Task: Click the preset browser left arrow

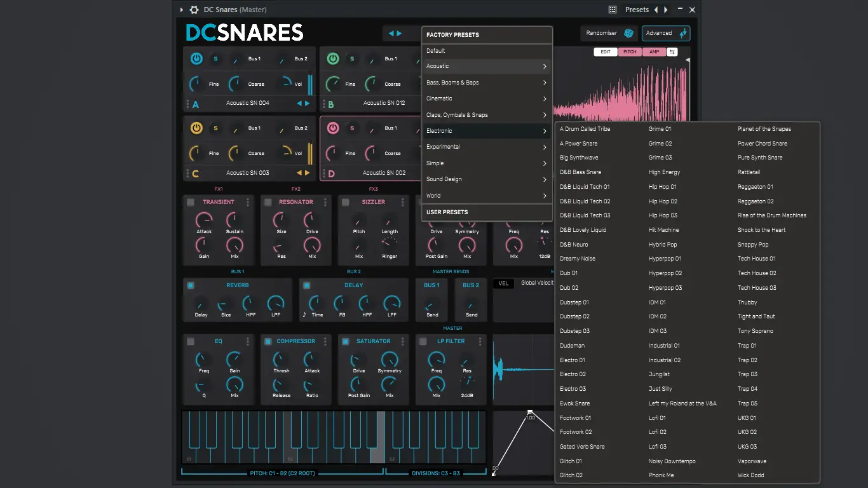Action: click(391, 33)
